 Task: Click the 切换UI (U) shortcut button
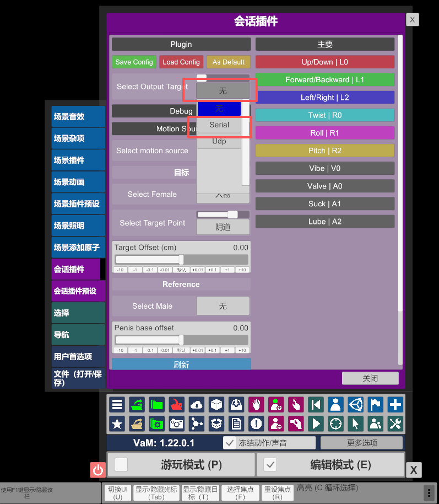[x=117, y=493]
